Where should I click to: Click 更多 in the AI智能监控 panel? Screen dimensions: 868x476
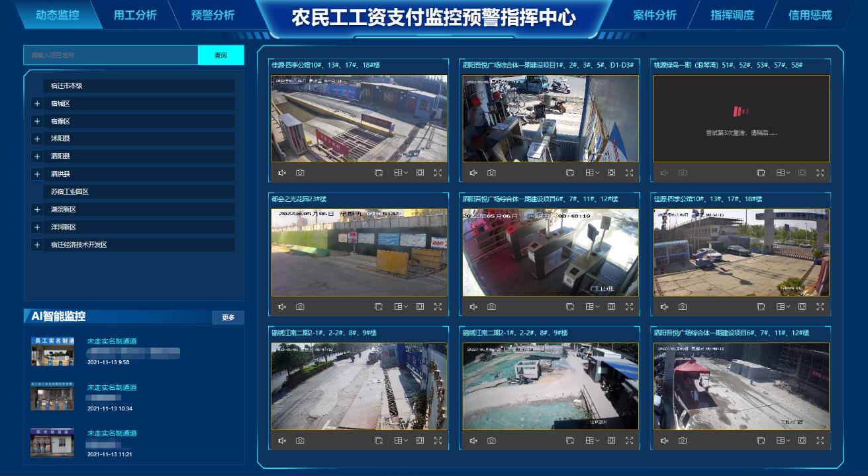[228, 318]
